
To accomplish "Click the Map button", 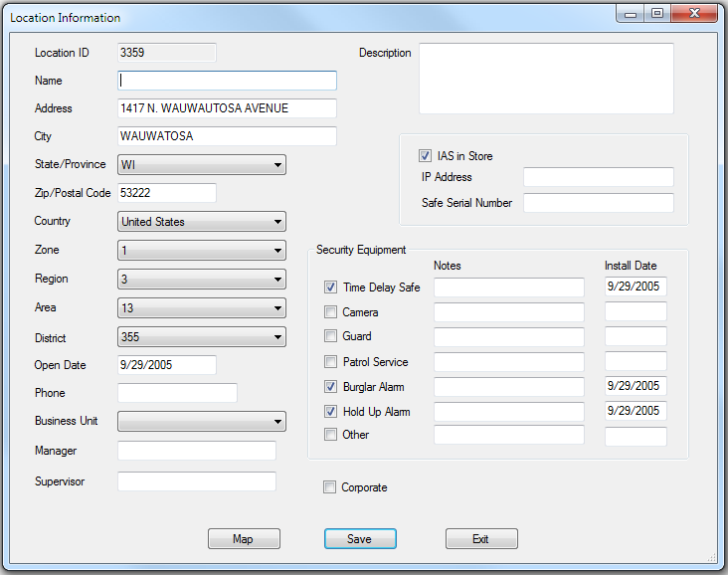I will (x=244, y=539).
